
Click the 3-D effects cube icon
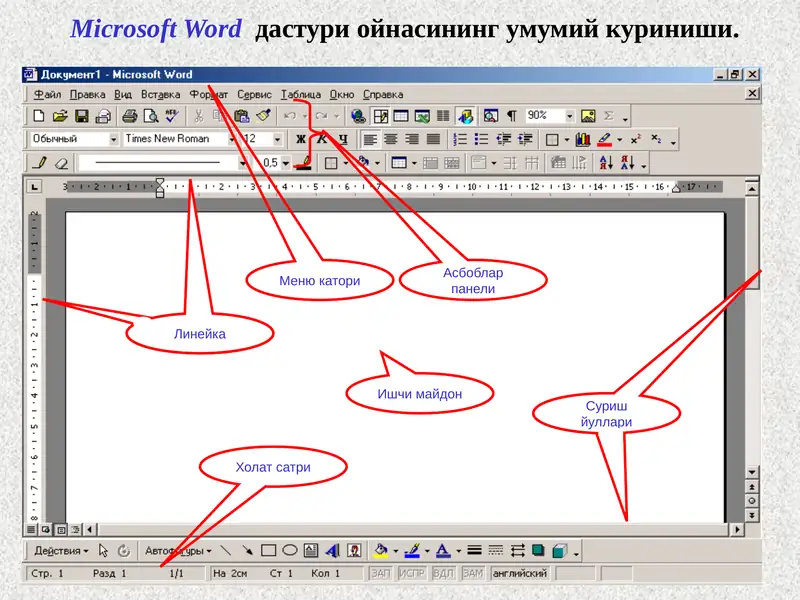tap(560, 551)
